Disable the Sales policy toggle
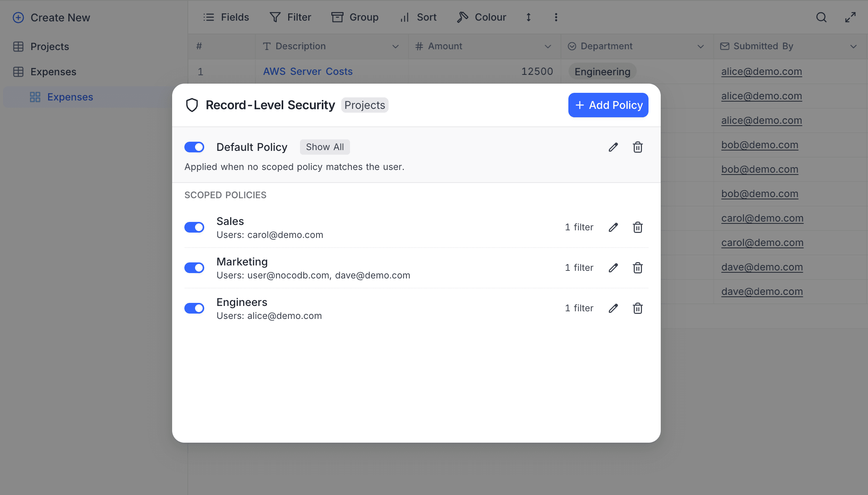The image size is (868, 495). point(194,227)
